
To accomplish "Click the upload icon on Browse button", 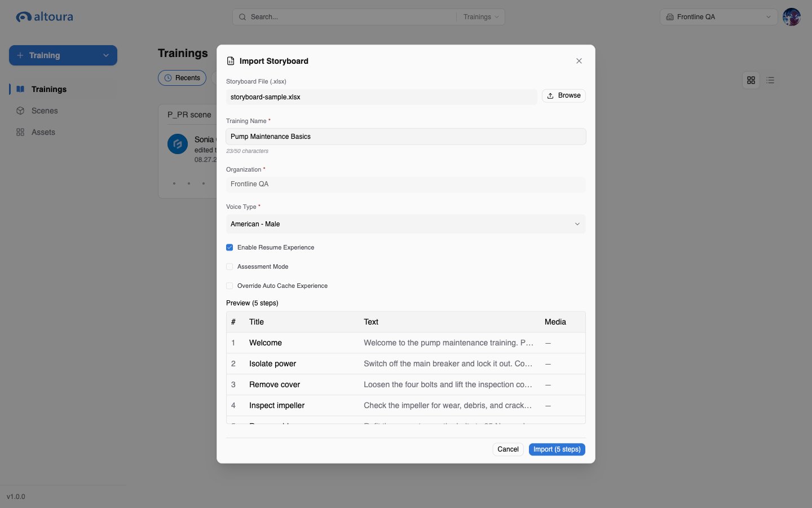I will [x=550, y=96].
